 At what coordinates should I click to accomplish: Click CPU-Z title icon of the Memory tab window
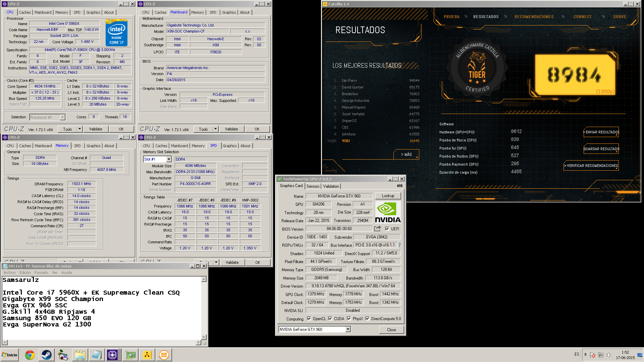pyautogui.click(x=5, y=137)
